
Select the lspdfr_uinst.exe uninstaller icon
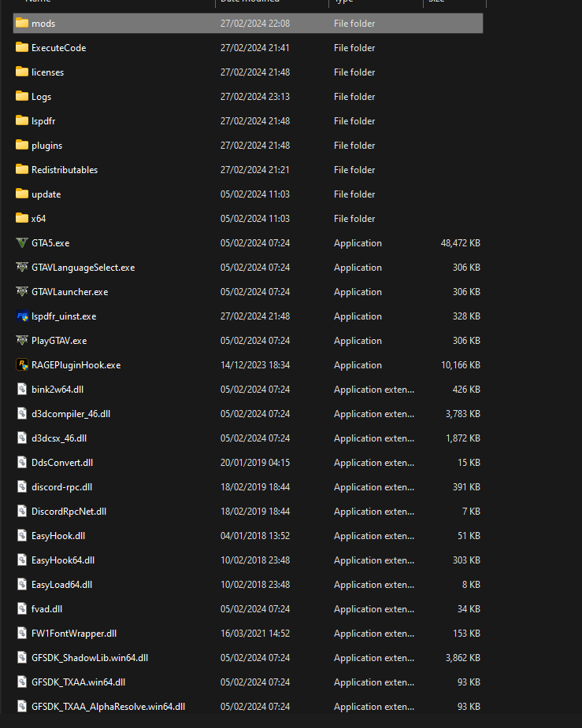coord(22,316)
